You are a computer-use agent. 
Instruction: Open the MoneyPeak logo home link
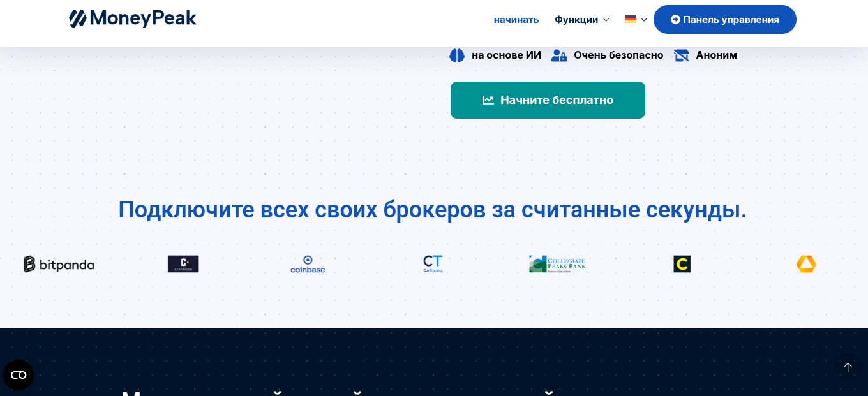(x=133, y=19)
